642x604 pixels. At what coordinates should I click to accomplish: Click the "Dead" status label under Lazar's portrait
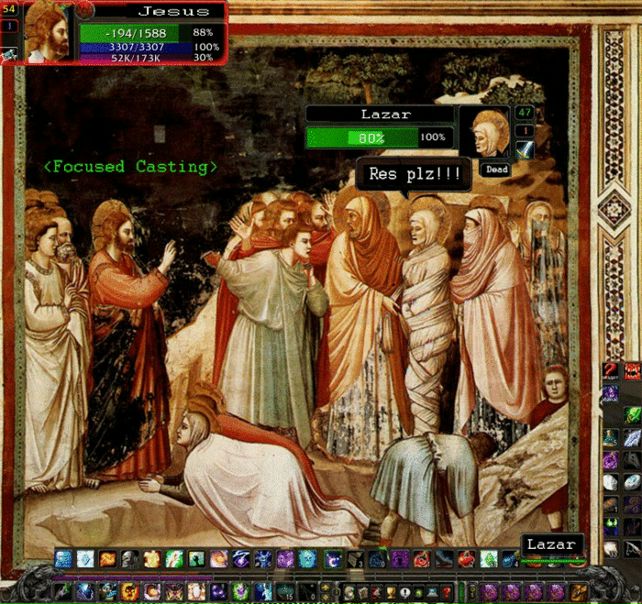click(x=494, y=170)
